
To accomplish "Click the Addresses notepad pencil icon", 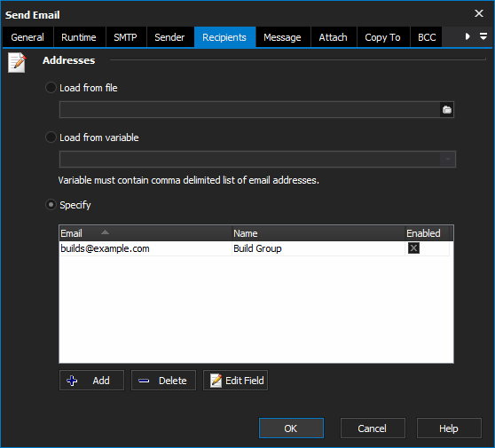I will [x=17, y=62].
